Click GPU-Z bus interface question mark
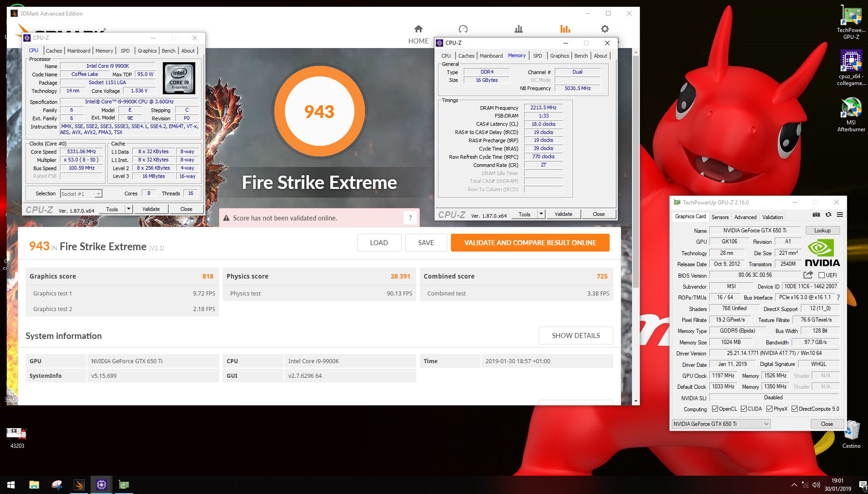Viewport: 868px width, 494px height. (838, 297)
